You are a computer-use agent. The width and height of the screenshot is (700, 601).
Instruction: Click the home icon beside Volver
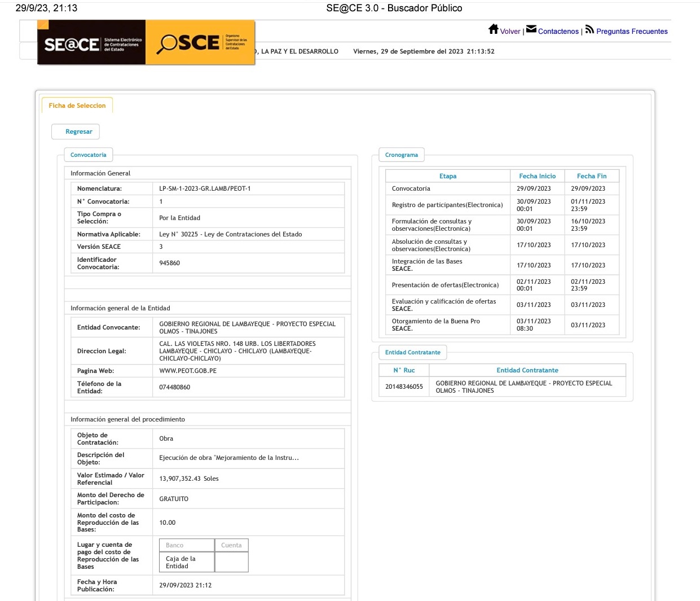point(493,29)
